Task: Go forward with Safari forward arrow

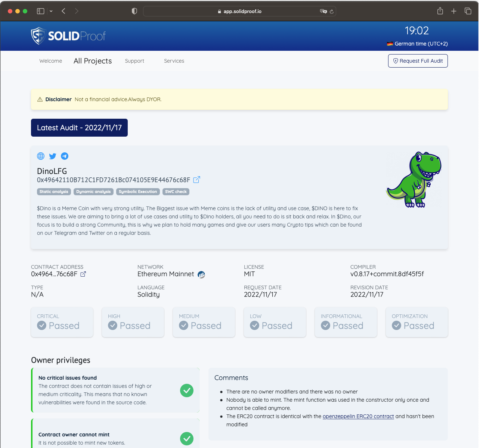Action: click(x=77, y=11)
